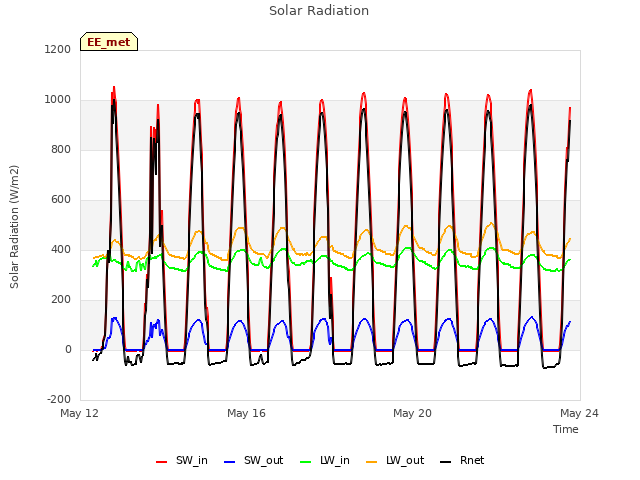Click the -200 y-axis tick label
Screen dimensions: 640x480
tap(59, 399)
